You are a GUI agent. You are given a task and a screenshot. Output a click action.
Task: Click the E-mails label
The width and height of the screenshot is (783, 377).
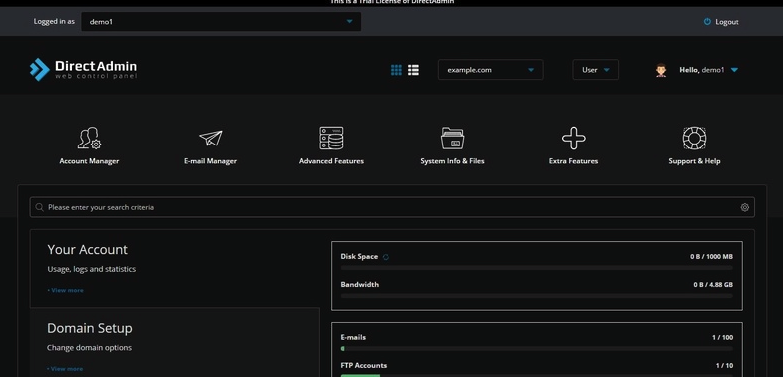[x=353, y=338]
